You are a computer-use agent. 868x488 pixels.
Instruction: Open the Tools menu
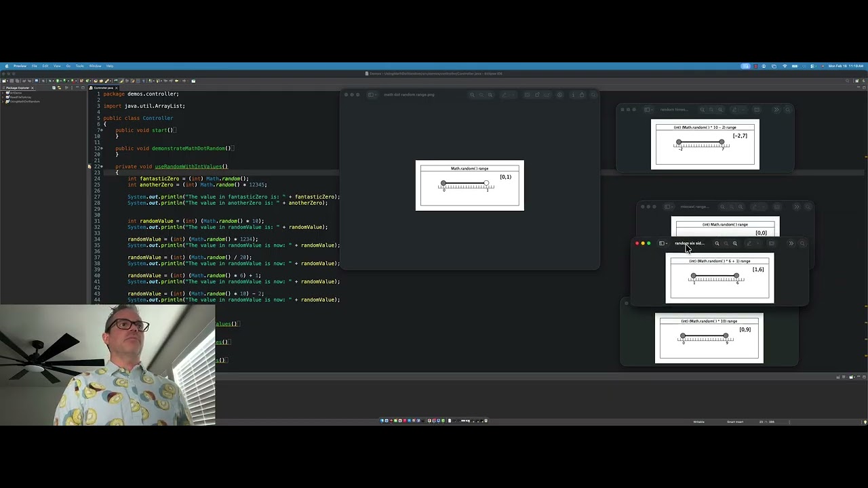[x=79, y=66]
